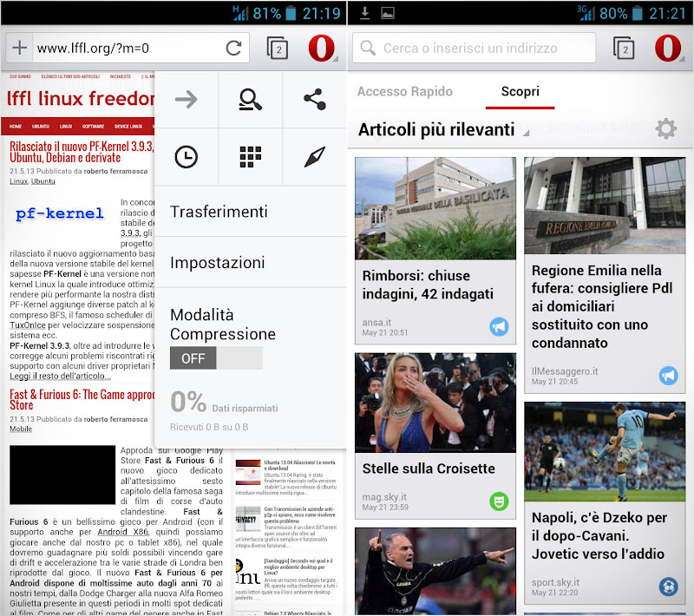Open Trasferimenti menu entry

pos(251,212)
